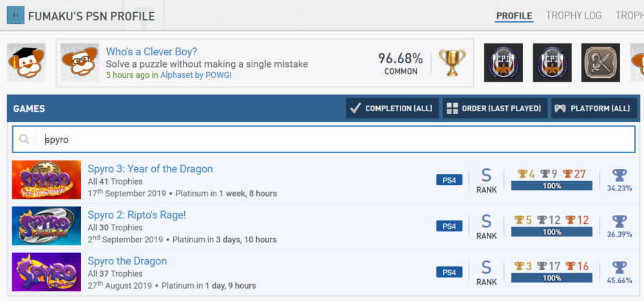Click the PS4 platform badge for Spyro 3
The height and width of the screenshot is (301, 644).
449,180
